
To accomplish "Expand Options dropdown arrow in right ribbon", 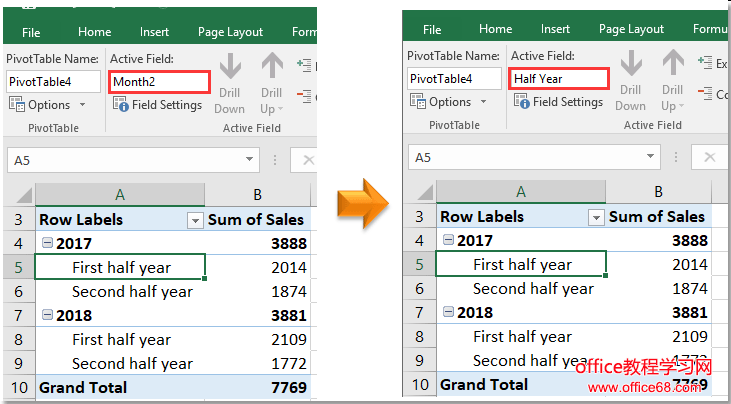I will (x=484, y=102).
